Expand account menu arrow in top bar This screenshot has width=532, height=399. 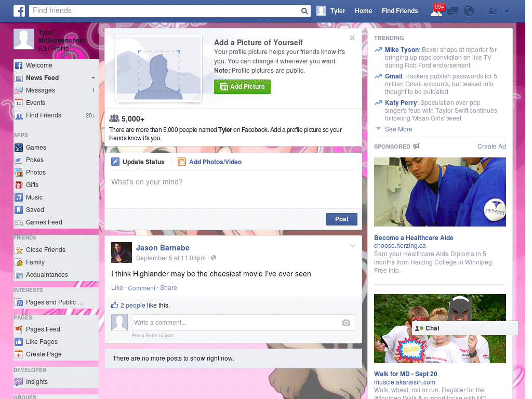(507, 11)
